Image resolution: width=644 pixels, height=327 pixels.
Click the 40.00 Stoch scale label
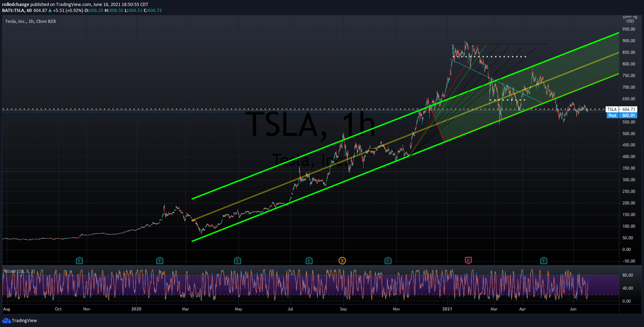coord(628,288)
